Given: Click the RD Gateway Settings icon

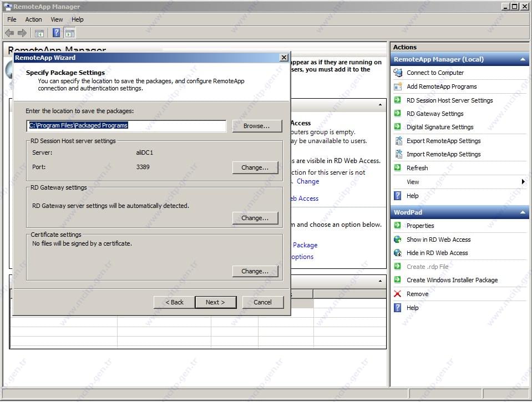Looking at the screenshot, I should pyautogui.click(x=398, y=114).
